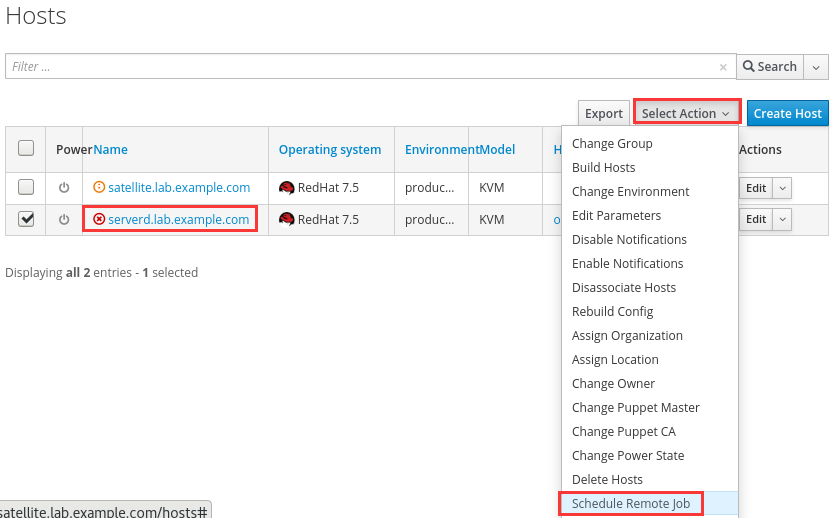This screenshot has height=518, width=832.
Task: Uncheck the serverd.lab.example.com row checkbox
Action: (27, 219)
